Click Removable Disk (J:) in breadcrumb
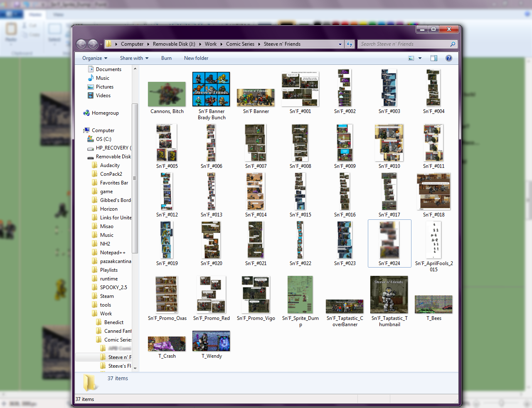 (x=174, y=44)
